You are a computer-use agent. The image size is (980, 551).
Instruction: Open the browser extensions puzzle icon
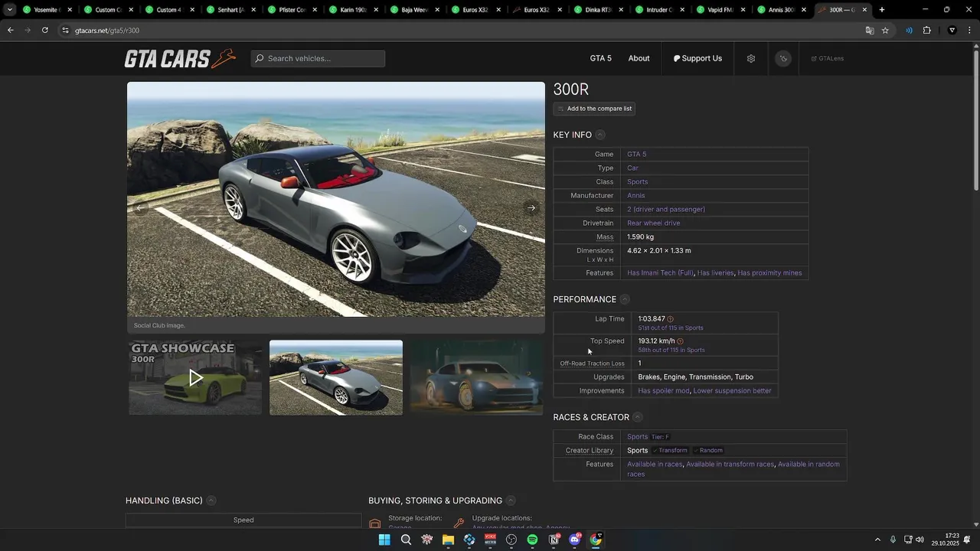[x=926, y=30]
